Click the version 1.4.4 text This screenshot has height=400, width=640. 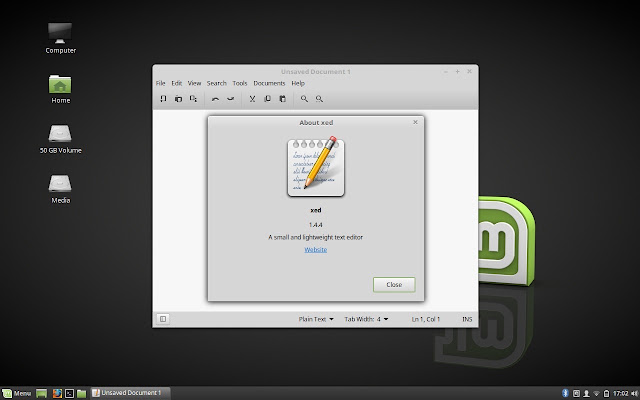(316, 225)
